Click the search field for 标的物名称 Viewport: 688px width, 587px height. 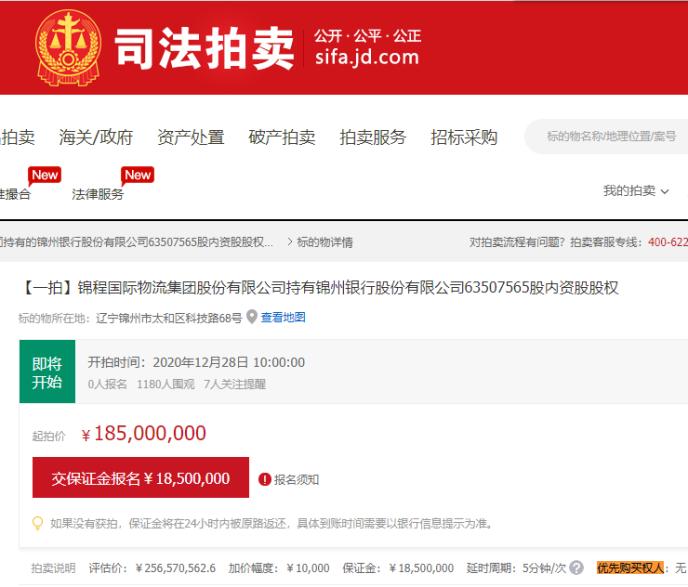[x=612, y=137]
